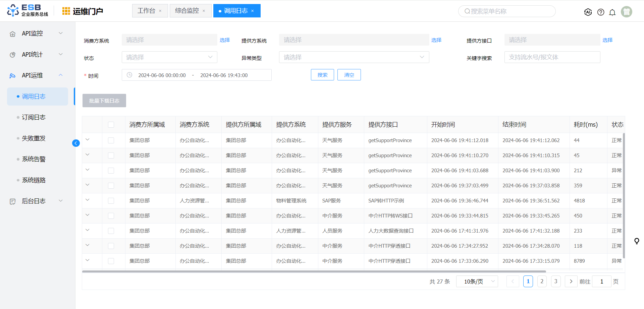Screen dimensions: 644x309
Task: Open the help question mark icon
Action: 601,12
